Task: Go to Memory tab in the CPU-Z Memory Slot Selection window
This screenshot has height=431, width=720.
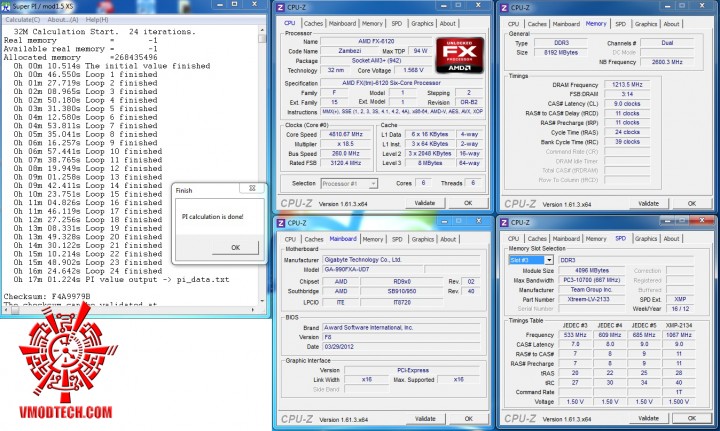Action: pyautogui.click(x=596, y=239)
